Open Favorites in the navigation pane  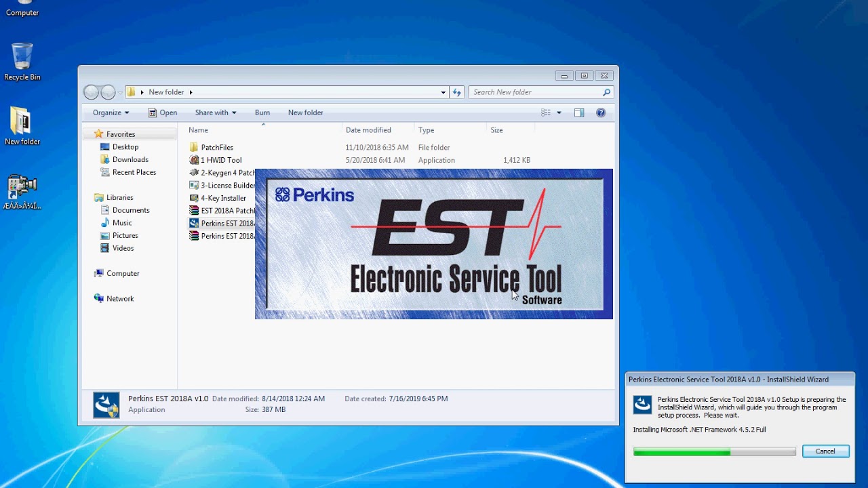pos(120,134)
